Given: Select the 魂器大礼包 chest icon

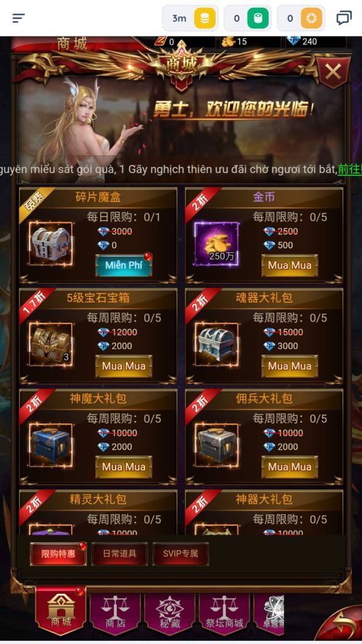Looking at the screenshot, I should tap(216, 344).
